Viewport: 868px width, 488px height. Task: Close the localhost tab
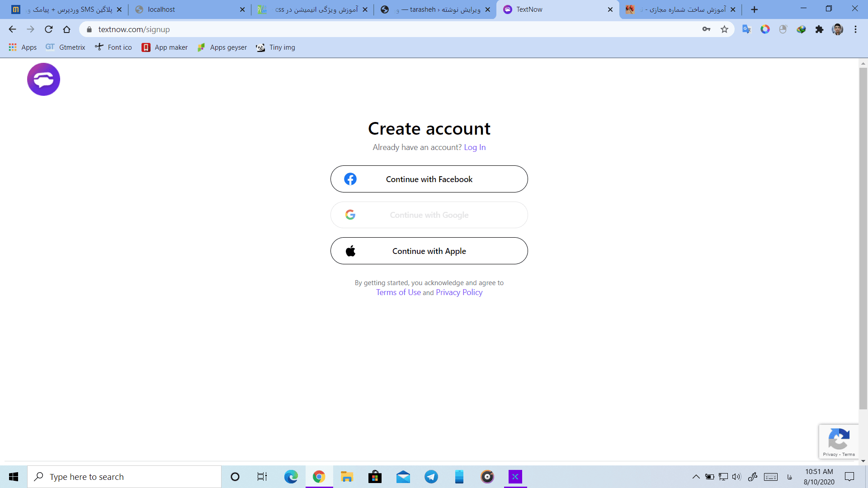point(242,9)
